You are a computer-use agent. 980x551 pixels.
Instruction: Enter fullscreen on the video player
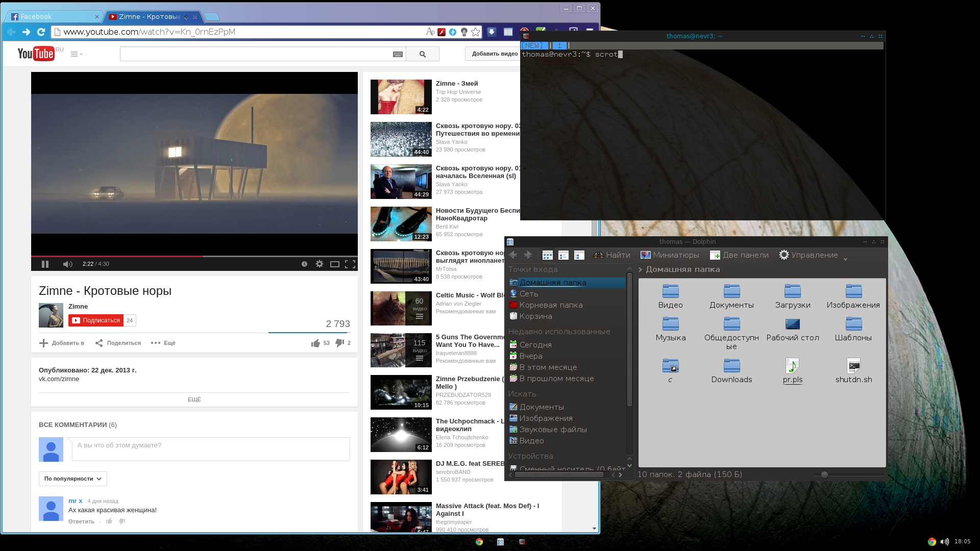[350, 264]
